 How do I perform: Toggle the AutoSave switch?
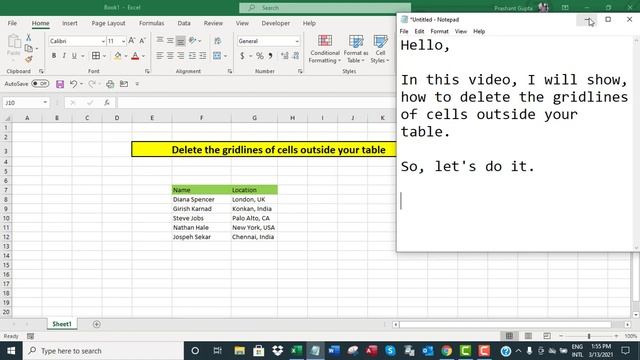pos(40,84)
